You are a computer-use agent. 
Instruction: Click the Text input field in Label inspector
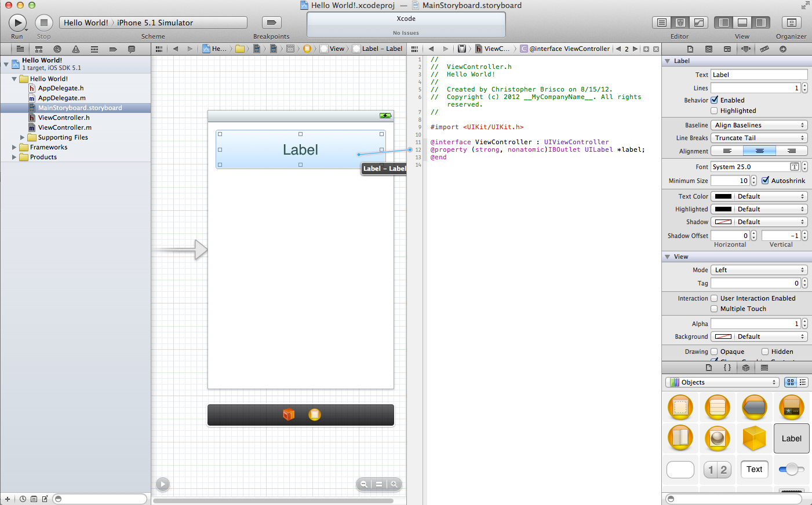tap(759, 75)
